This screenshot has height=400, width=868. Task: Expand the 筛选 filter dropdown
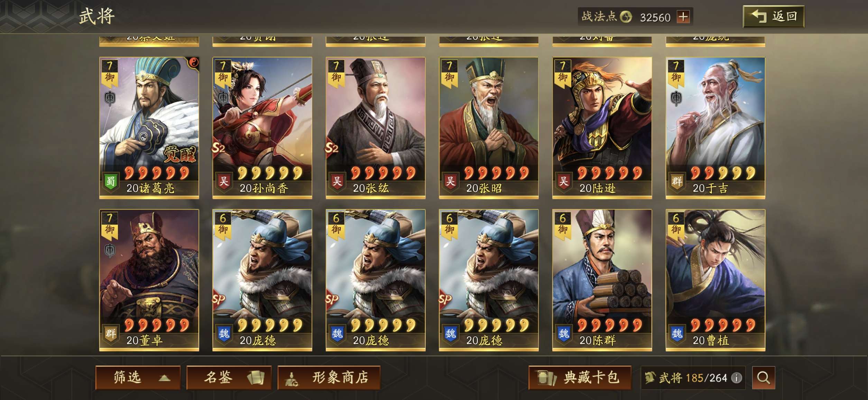138,378
